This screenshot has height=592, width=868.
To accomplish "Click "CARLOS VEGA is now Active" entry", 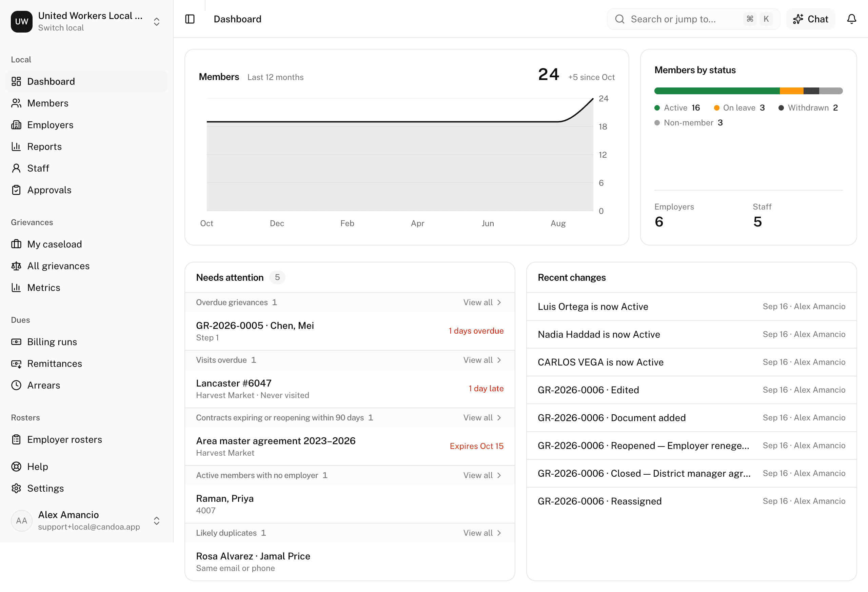I will (x=691, y=362).
